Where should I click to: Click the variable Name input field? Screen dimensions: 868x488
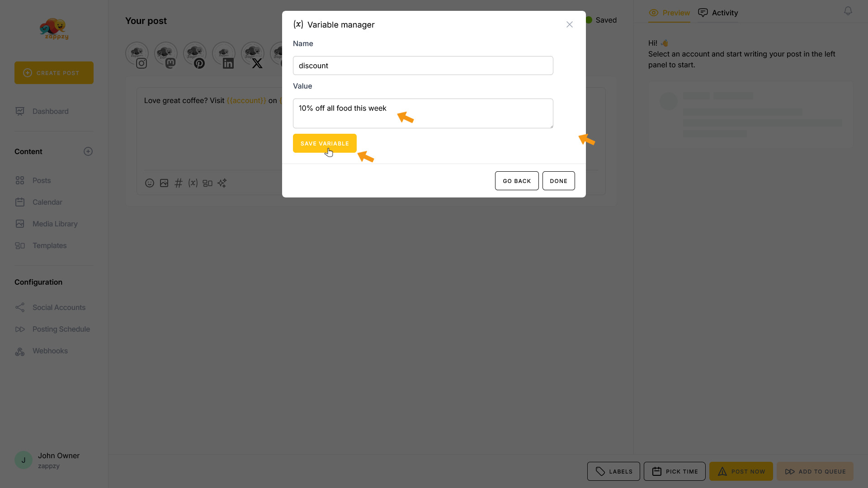pyautogui.click(x=423, y=66)
